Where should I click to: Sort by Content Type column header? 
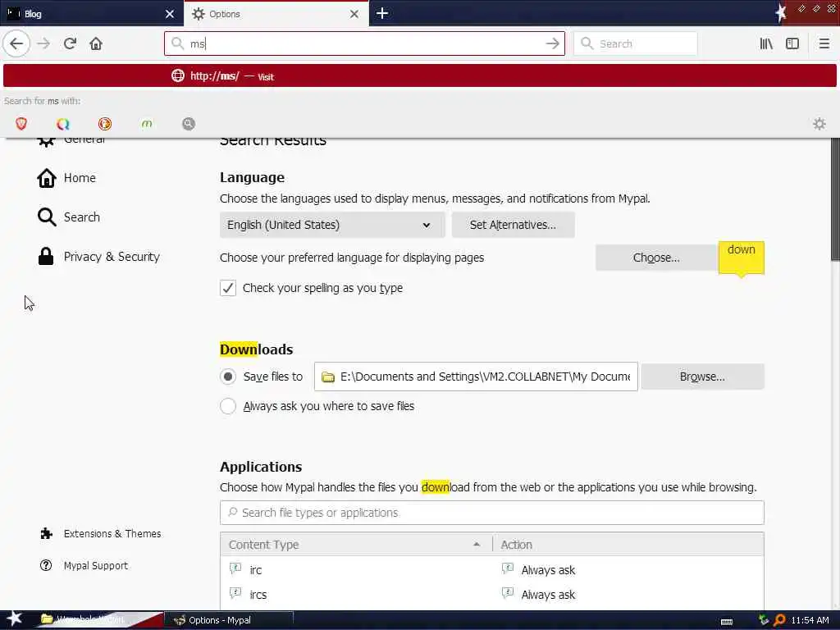[356, 545]
